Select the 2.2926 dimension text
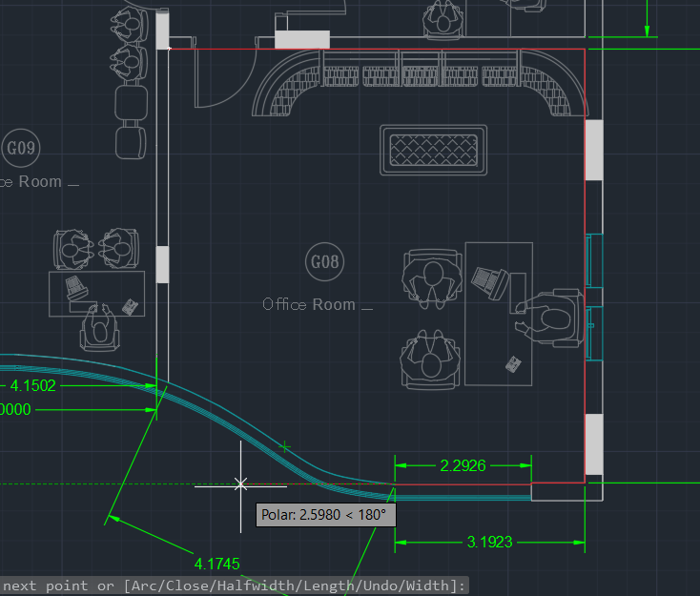This screenshot has width=700, height=596. 463,465
